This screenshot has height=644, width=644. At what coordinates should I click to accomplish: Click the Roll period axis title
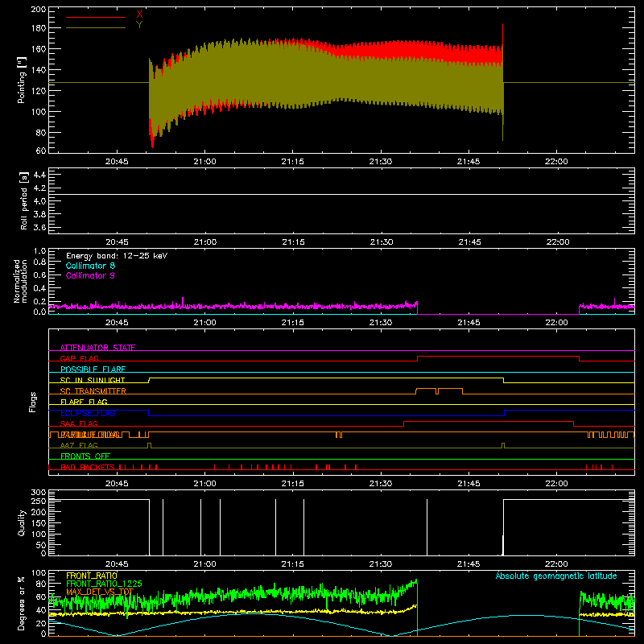coord(24,200)
